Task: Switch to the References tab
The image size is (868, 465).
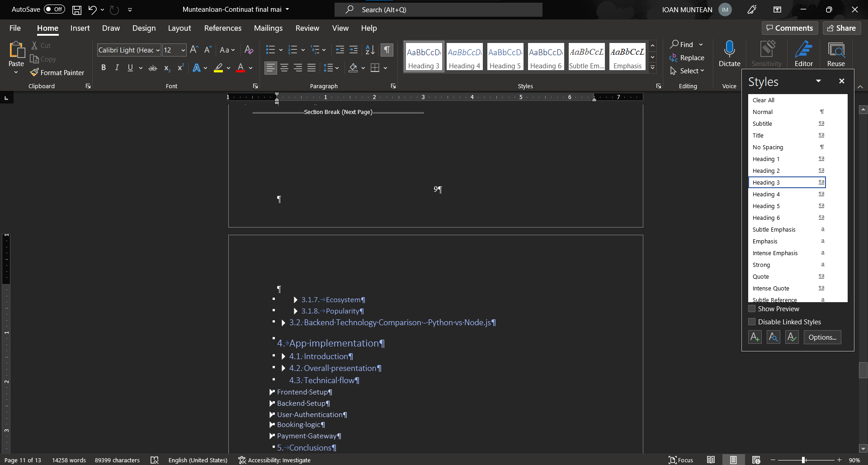Action: tap(223, 28)
